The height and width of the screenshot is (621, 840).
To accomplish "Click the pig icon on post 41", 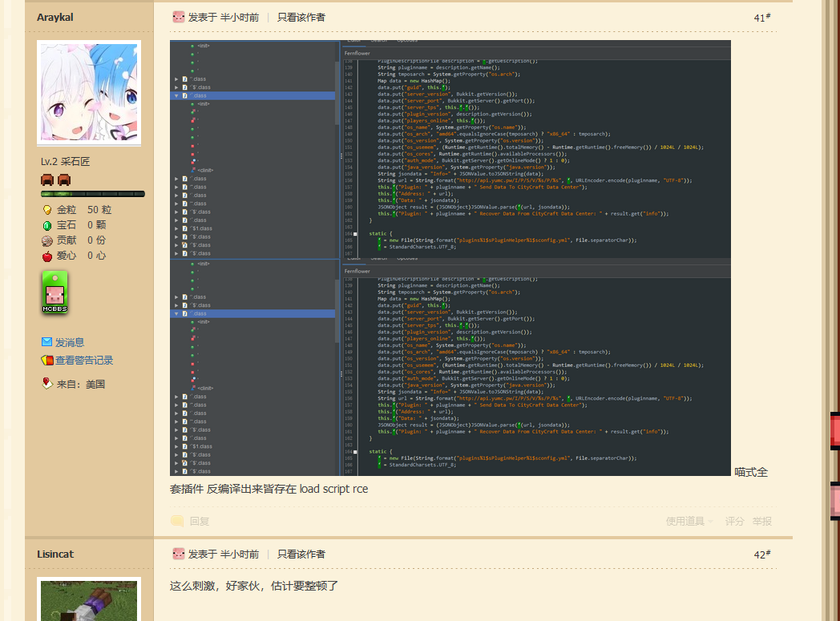I will click(178, 17).
